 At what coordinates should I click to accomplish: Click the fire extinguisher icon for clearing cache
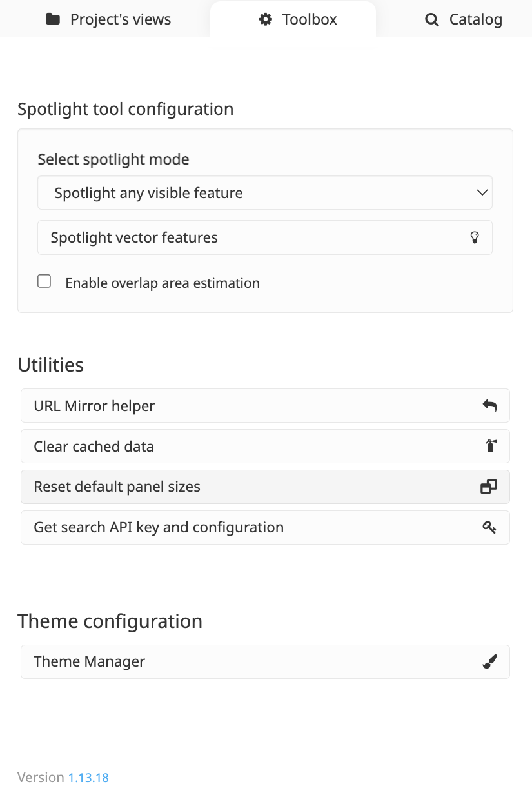(x=491, y=446)
